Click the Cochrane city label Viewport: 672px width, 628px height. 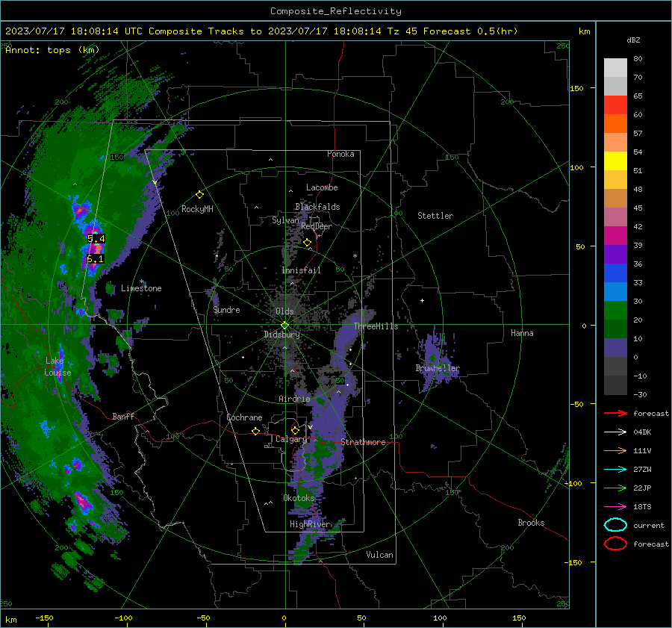coord(244,417)
